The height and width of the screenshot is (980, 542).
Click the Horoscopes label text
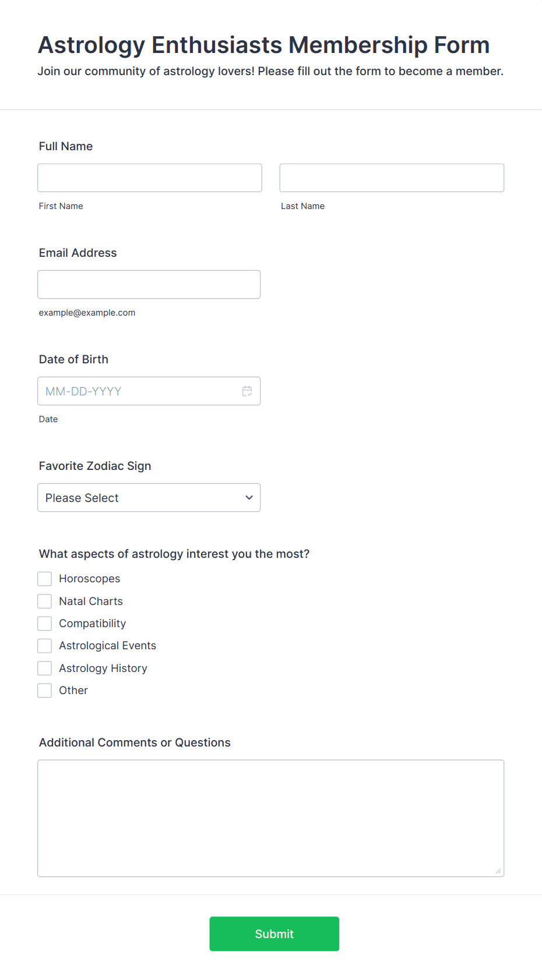90,579
